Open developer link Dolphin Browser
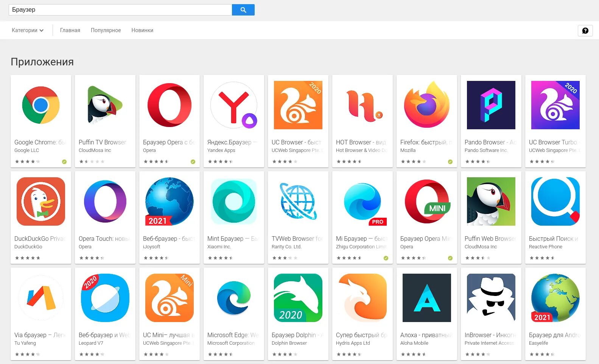 pyautogui.click(x=289, y=343)
